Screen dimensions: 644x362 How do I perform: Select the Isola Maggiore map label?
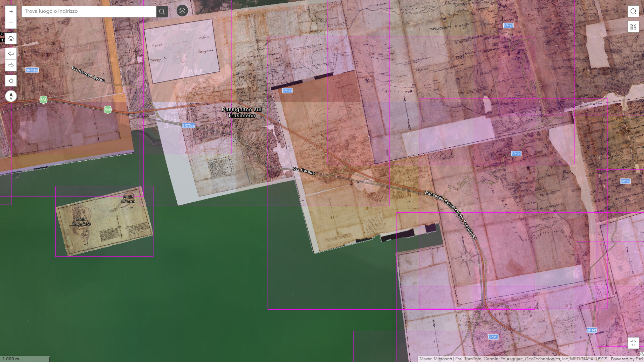coord(81,221)
